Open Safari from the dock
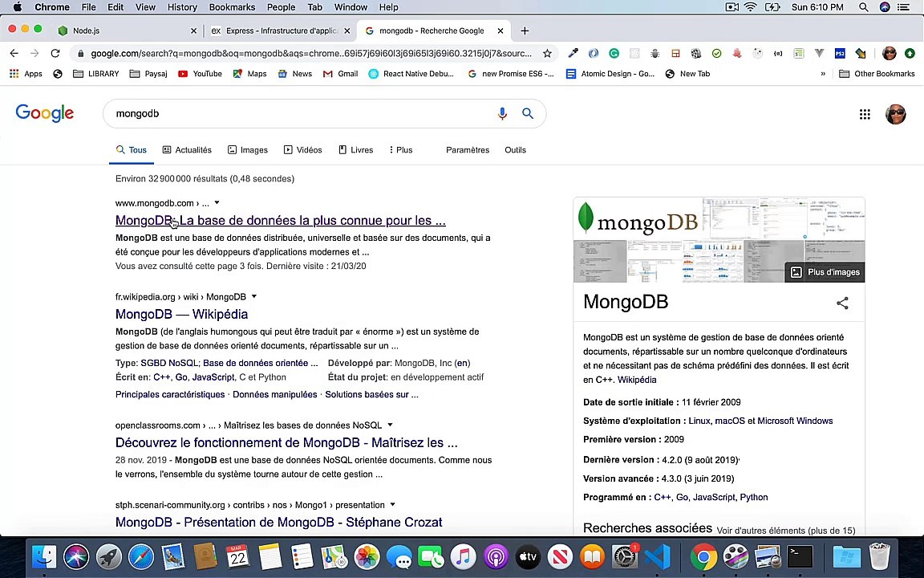This screenshot has height=578, width=924. click(141, 556)
